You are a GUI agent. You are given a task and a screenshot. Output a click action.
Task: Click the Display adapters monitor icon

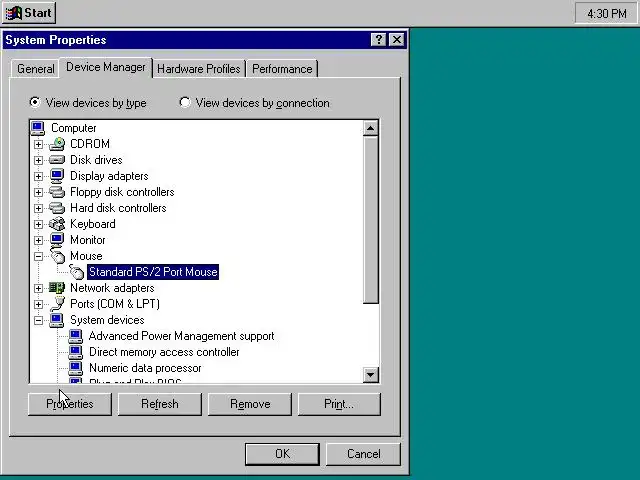click(57, 176)
